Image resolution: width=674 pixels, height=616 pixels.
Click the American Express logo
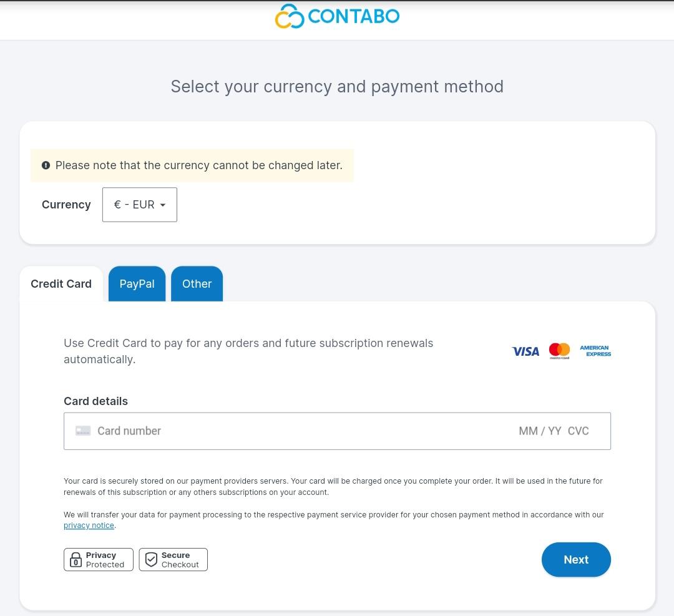[595, 351]
